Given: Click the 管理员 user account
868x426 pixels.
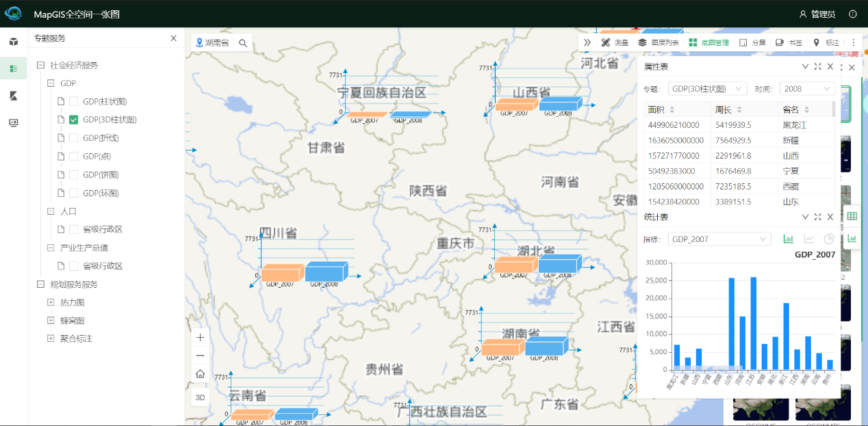Looking at the screenshot, I should pos(817,14).
